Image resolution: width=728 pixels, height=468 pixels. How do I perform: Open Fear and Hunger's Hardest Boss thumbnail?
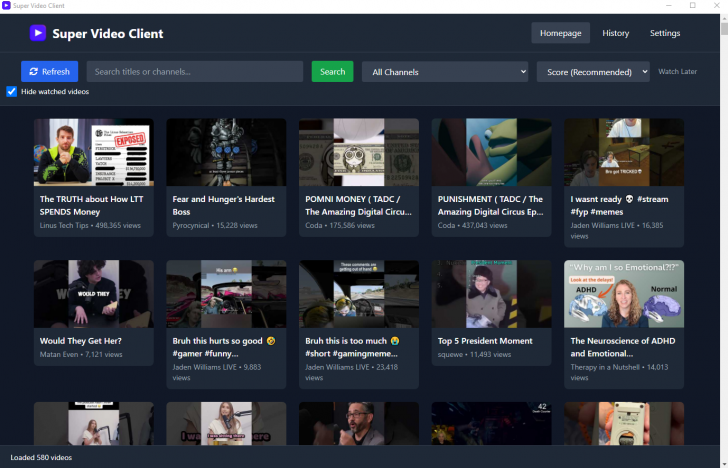tap(226, 152)
